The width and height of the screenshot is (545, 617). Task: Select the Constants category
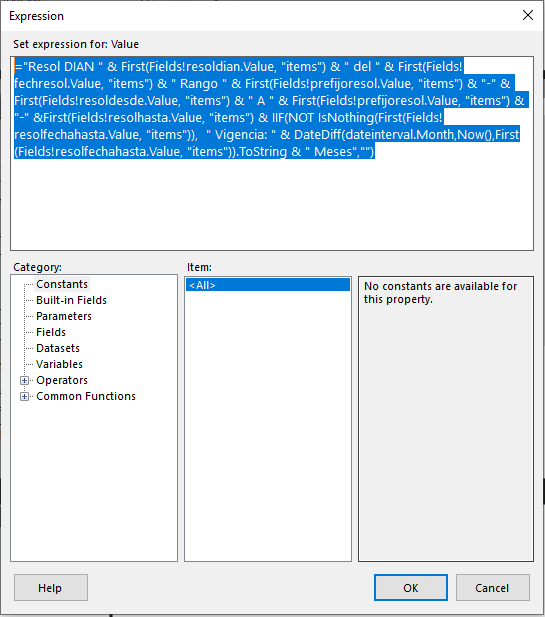[x=62, y=284]
